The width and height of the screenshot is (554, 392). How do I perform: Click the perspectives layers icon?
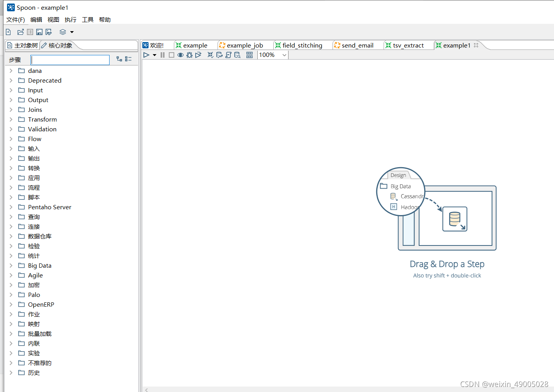(x=63, y=32)
